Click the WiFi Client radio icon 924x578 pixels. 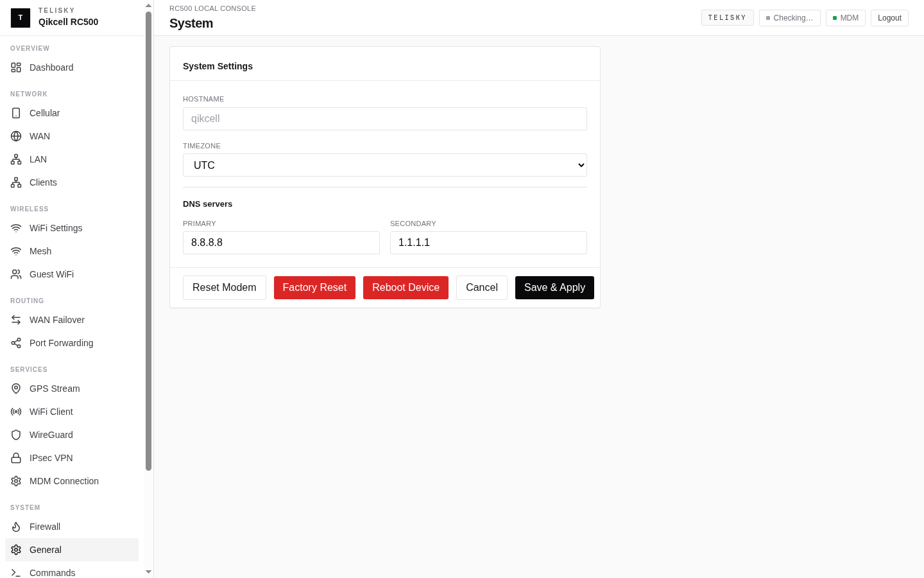pos(16,412)
